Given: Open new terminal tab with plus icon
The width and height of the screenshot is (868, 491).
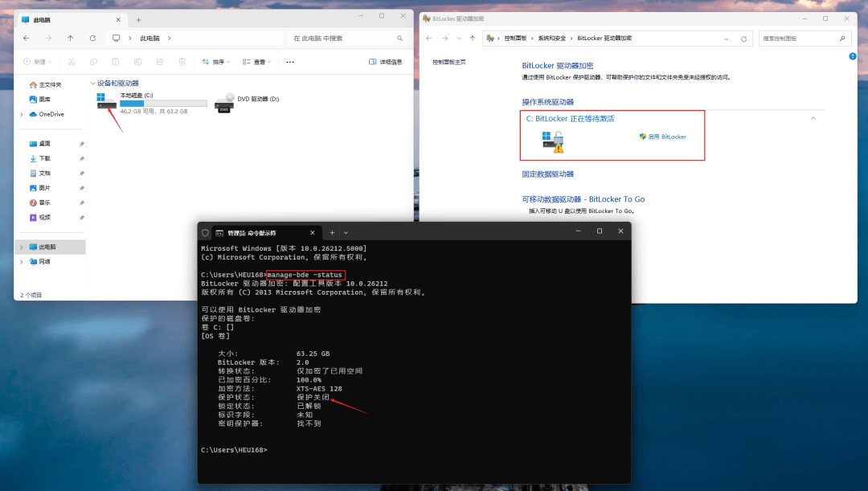Looking at the screenshot, I should pos(332,232).
